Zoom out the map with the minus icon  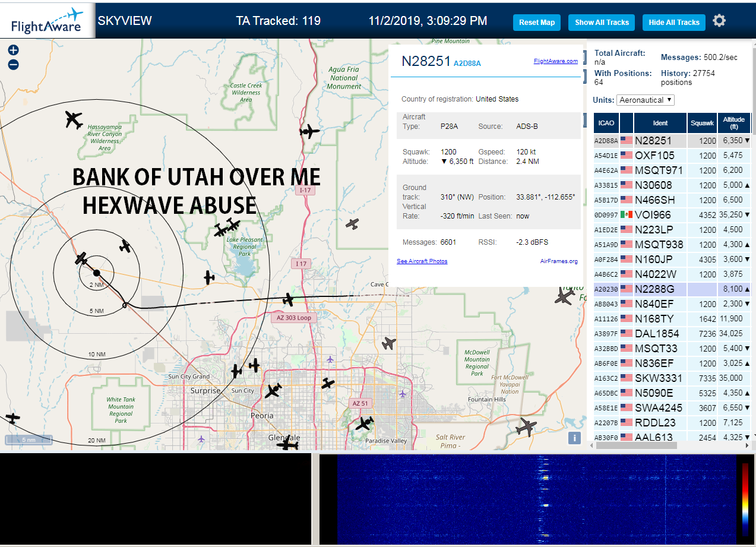(13, 65)
